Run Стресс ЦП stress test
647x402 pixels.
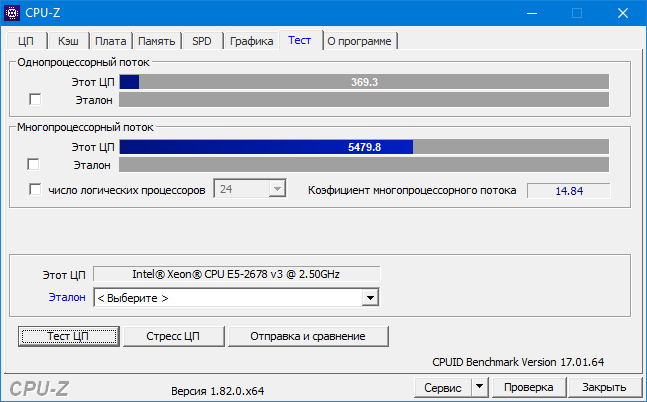tap(173, 336)
